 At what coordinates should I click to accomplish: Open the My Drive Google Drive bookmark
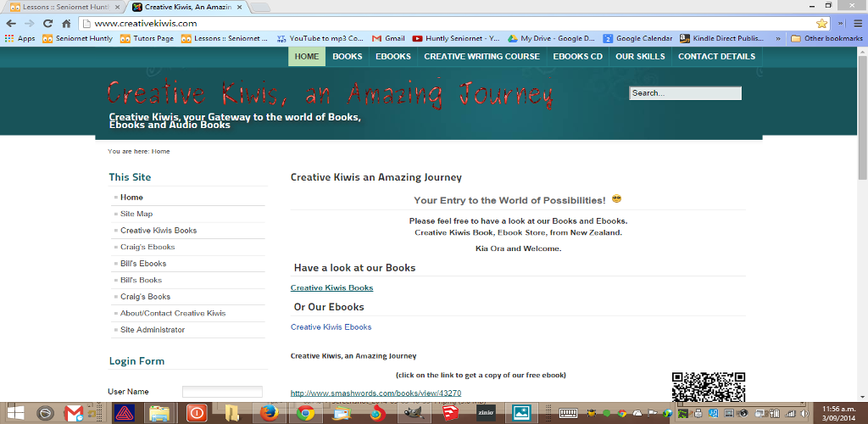552,39
